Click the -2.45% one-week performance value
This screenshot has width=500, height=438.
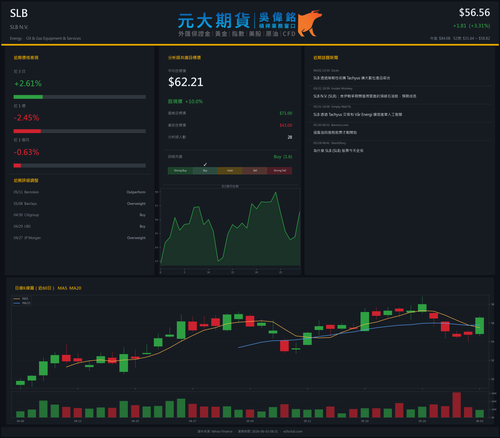click(x=26, y=118)
